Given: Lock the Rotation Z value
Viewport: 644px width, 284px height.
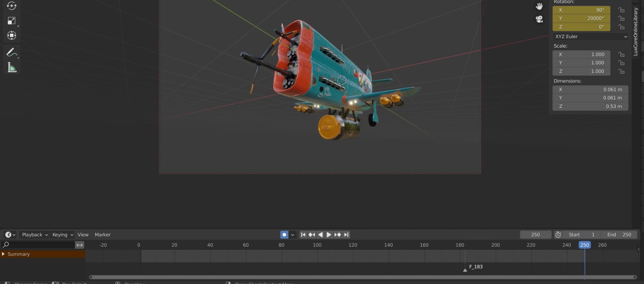Looking at the screenshot, I should [x=621, y=27].
